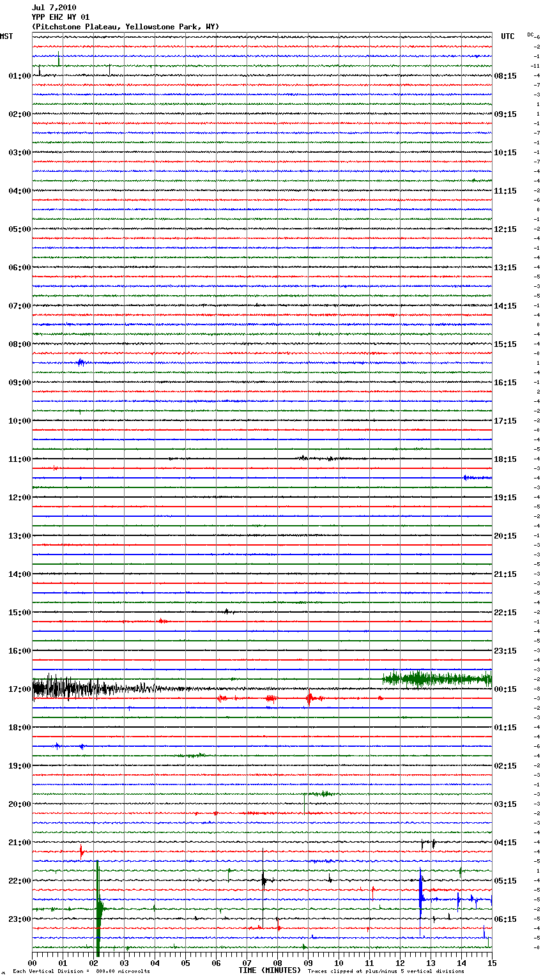Select the 07:00 MST time label
The width and height of the screenshot is (543, 980).
[20, 306]
